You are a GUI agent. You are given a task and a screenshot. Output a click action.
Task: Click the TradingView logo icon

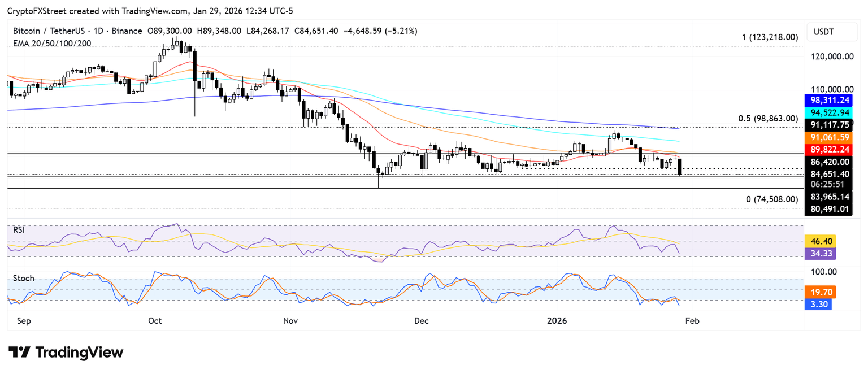click(x=19, y=353)
